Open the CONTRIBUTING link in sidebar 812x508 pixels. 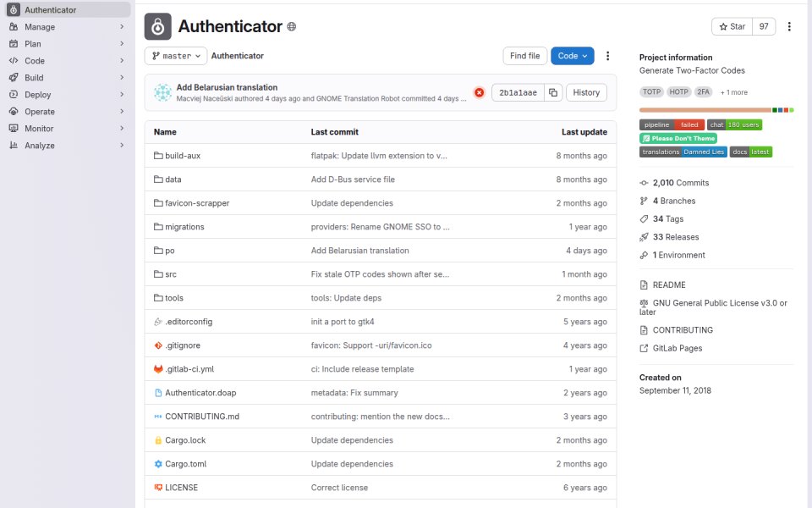click(x=683, y=330)
